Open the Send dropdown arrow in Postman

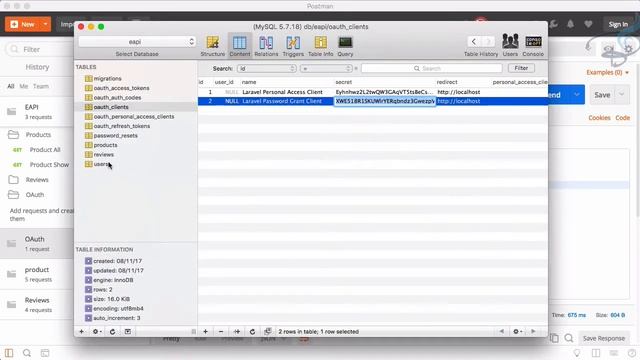coord(577,95)
